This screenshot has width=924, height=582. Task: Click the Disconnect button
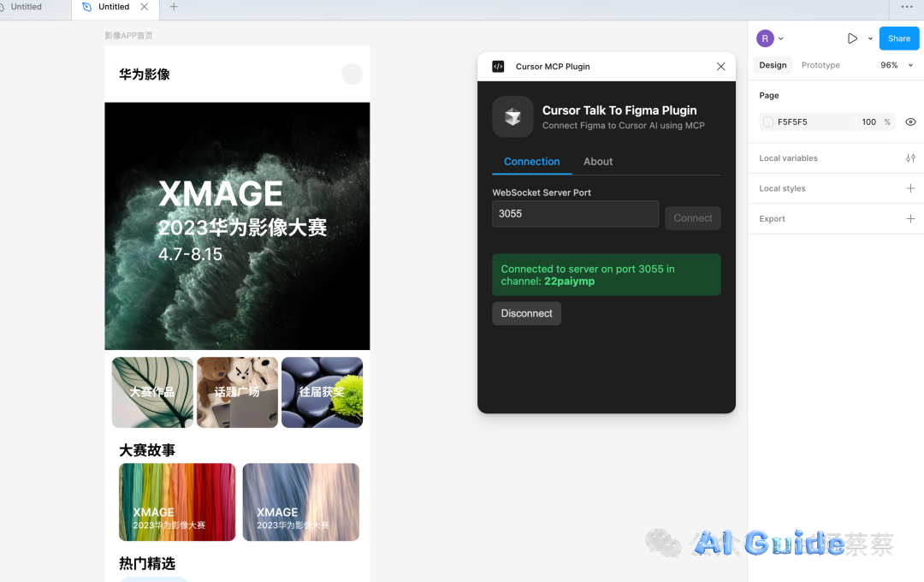click(527, 314)
